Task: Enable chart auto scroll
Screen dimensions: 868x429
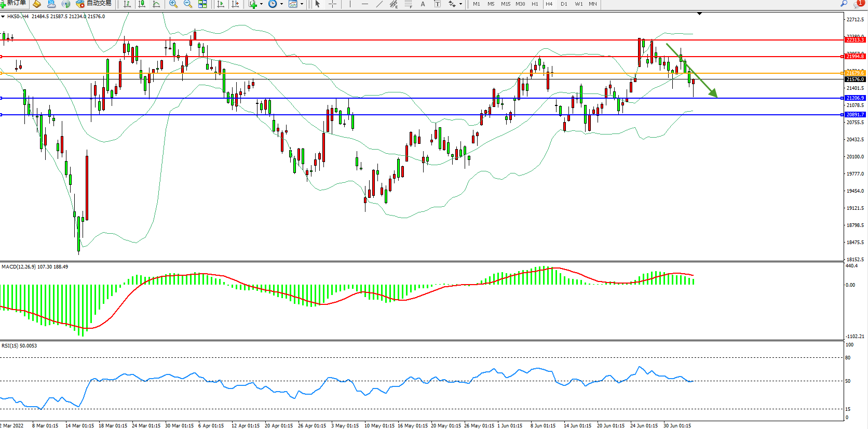Action: click(x=221, y=4)
